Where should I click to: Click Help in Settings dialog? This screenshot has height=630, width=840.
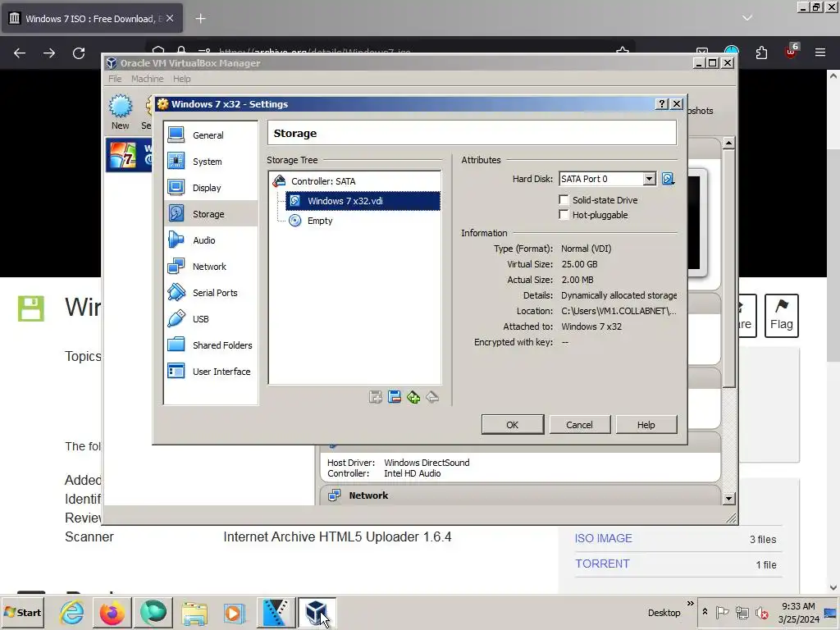(x=646, y=424)
